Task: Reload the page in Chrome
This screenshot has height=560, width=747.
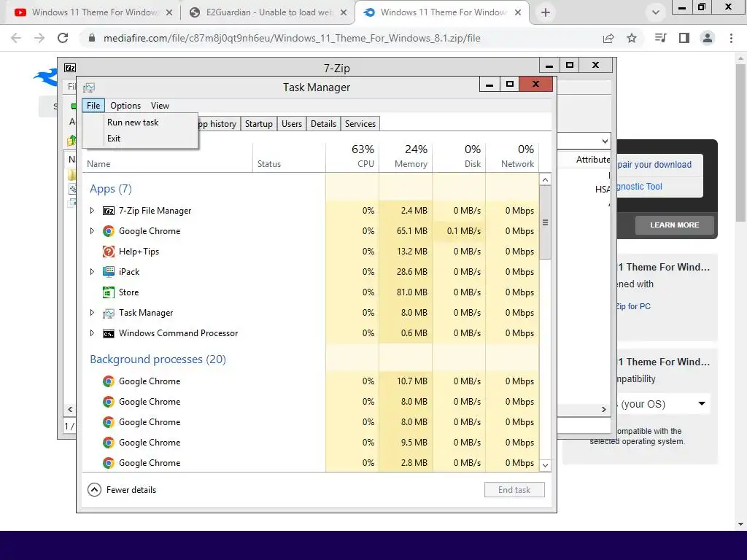Action: [x=63, y=38]
